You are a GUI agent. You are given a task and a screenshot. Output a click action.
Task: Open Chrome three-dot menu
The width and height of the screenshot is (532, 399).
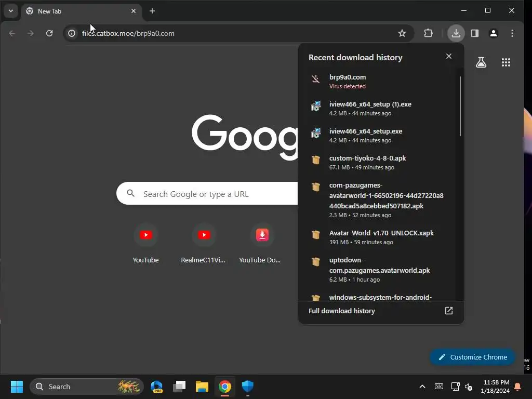click(x=512, y=33)
